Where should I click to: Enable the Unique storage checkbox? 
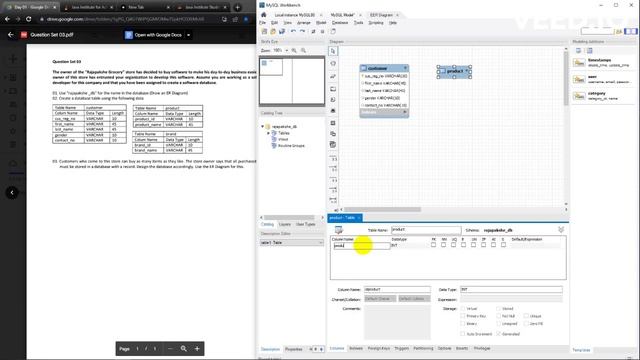[x=526, y=316]
